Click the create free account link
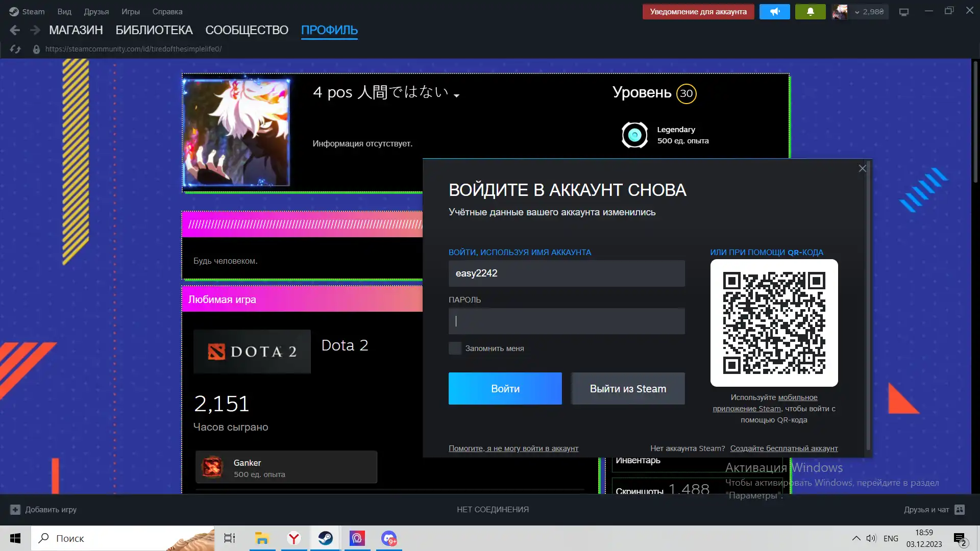Viewport: 980px width, 551px height. 783,448
